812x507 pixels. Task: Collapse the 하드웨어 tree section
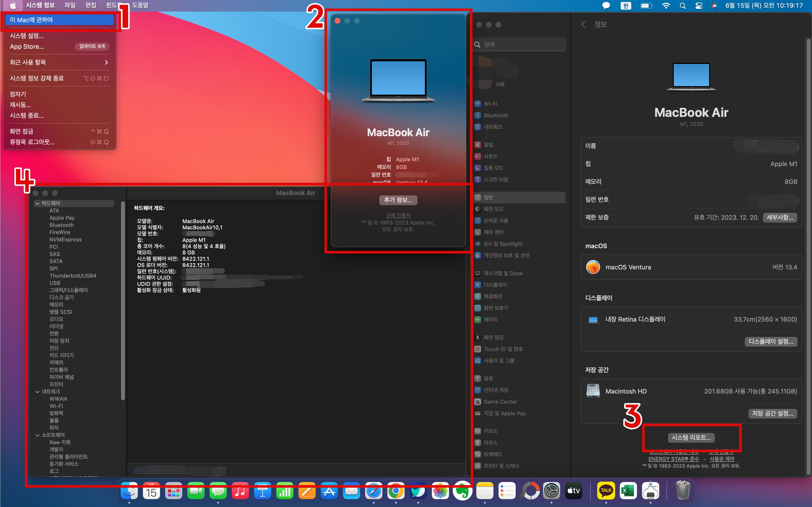click(x=38, y=203)
